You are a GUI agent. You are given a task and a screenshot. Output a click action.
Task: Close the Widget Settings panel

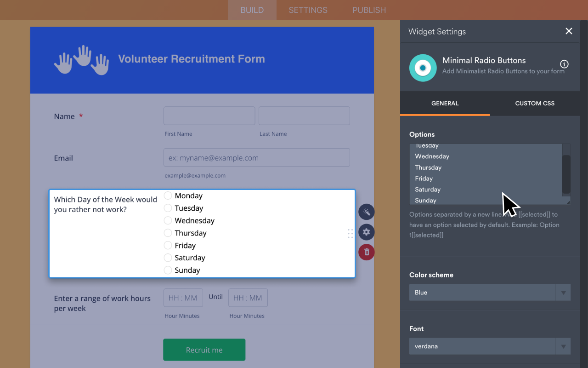tap(569, 31)
